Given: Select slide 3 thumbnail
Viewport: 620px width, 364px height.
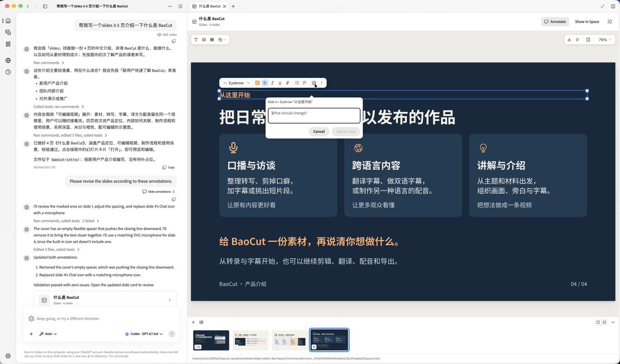Looking at the screenshot, I should pos(290,340).
